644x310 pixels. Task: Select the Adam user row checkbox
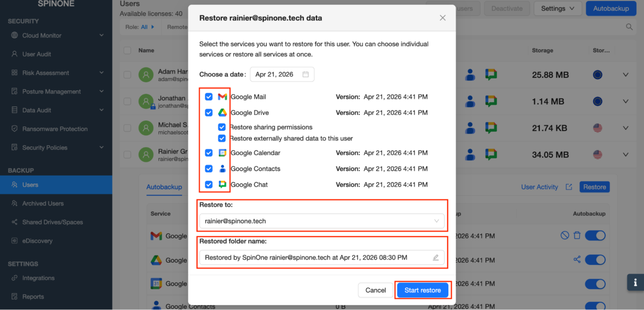[x=127, y=75]
